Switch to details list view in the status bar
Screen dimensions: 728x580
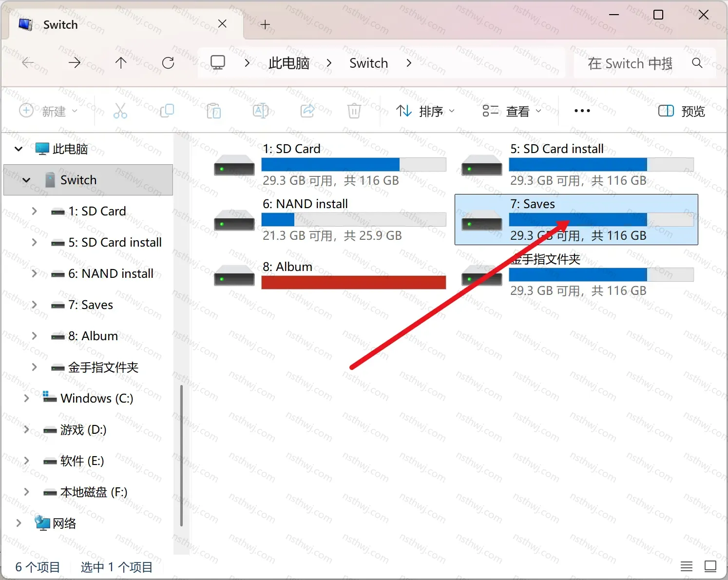687,566
